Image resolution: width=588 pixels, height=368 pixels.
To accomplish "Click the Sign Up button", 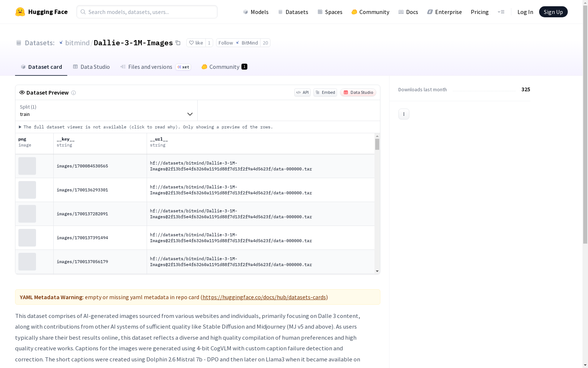I will tap(553, 12).
